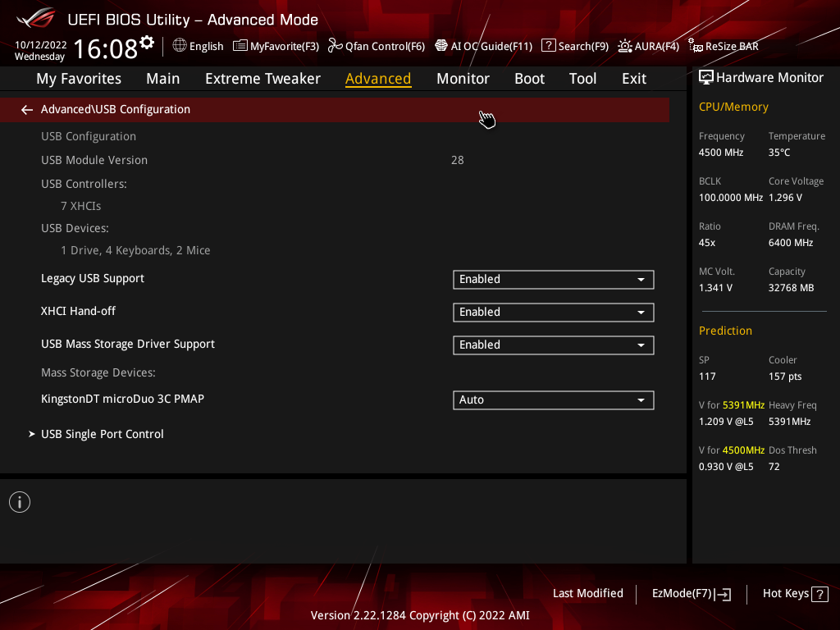Click the Hot Keys label
The height and width of the screenshot is (630, 840).
pyautogui.click(x=785, y=594)
